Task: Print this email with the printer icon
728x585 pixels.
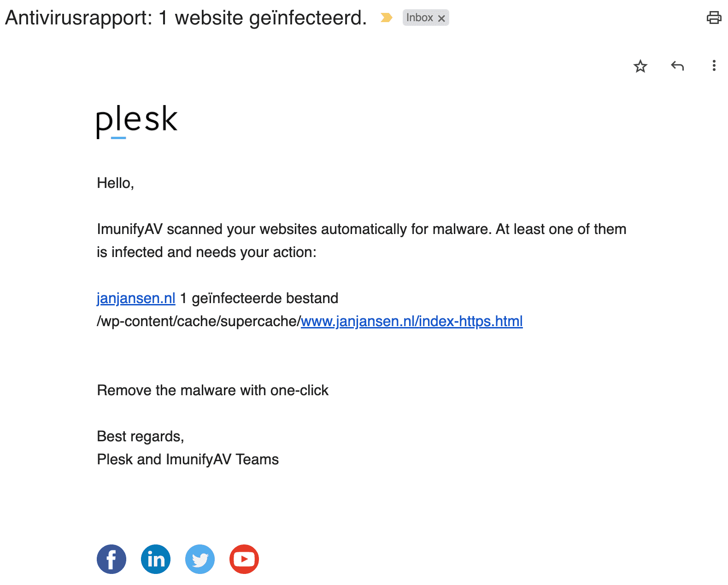Action: coord(714,18)
